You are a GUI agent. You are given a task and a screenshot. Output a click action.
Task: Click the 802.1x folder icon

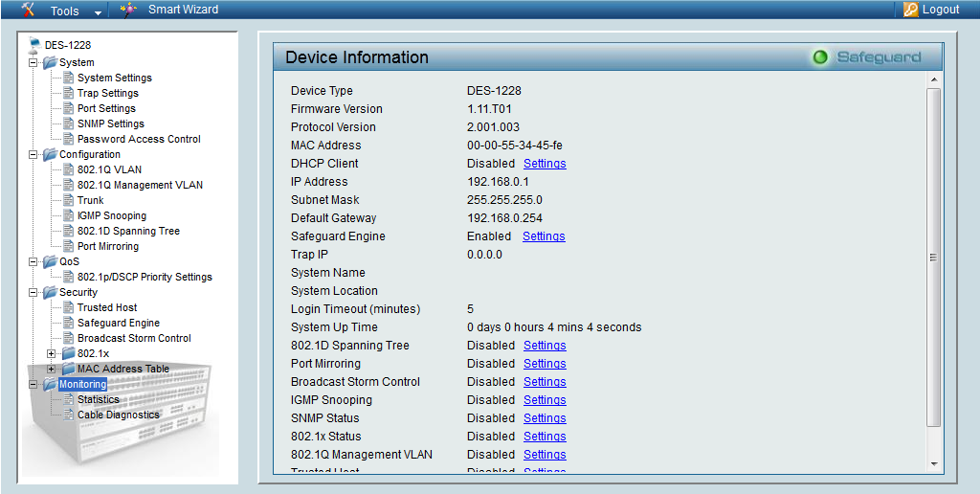click(68, 353)
